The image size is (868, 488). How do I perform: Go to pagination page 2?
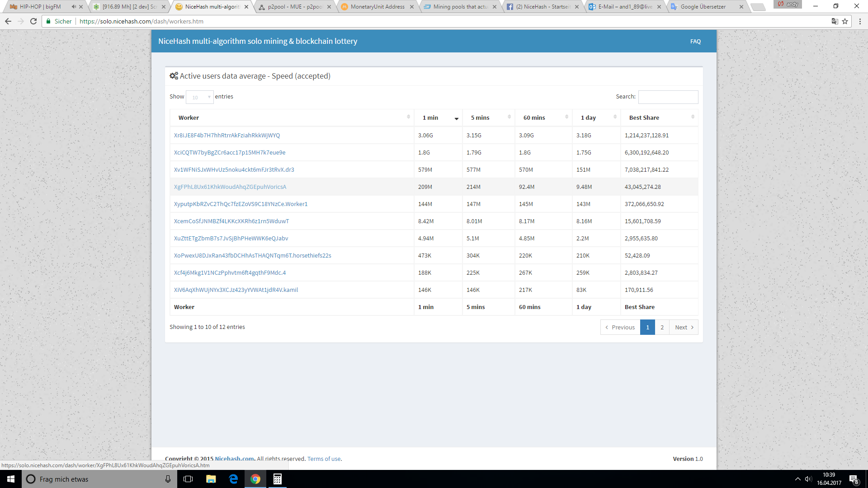tap(662, 327)
